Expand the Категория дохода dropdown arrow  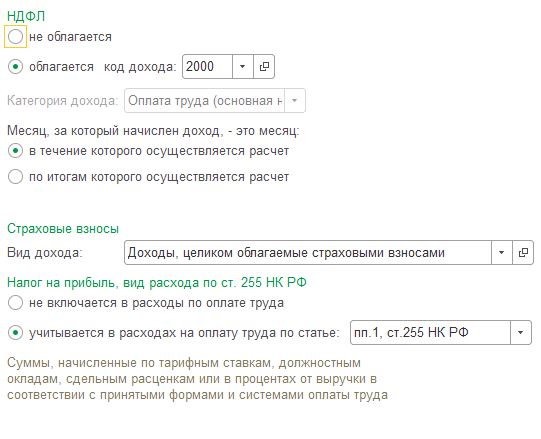click(295, 101)
